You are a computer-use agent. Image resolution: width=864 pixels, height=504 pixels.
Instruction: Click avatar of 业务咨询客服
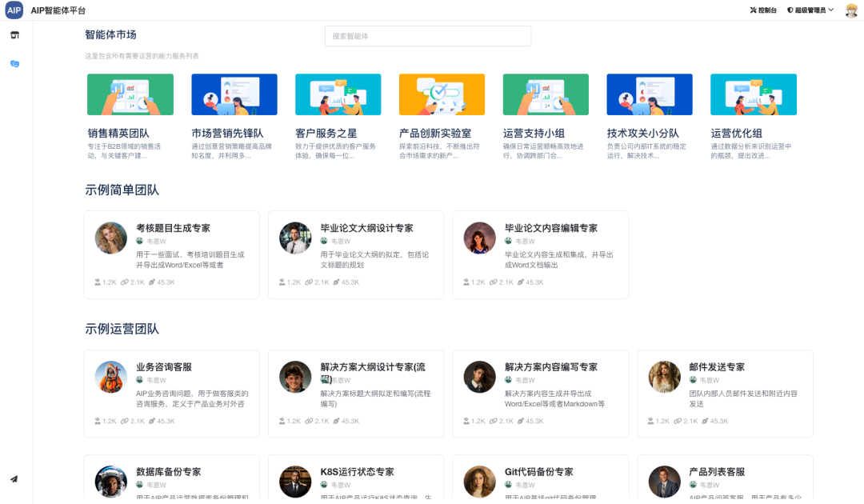(110, 377)
